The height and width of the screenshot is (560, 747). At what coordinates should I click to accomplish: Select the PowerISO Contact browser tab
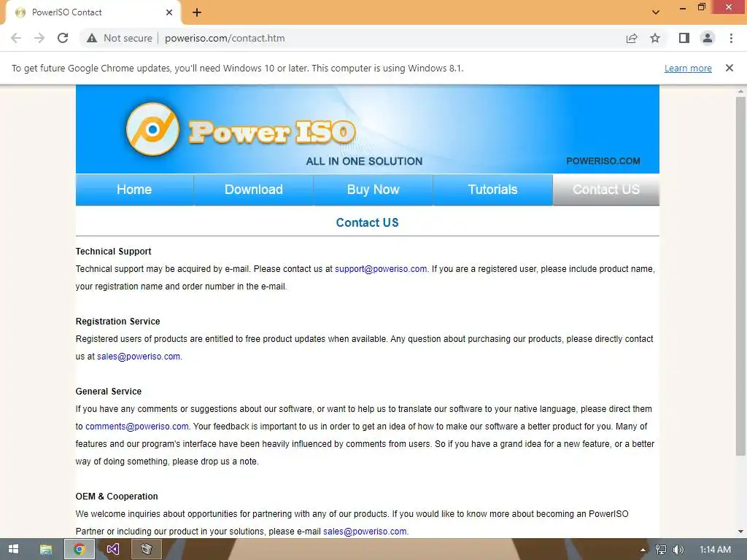pos(93,12)
